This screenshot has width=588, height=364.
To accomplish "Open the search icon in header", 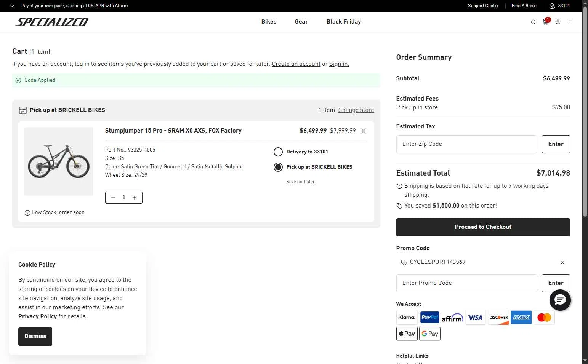I will [x=533, y=22].
